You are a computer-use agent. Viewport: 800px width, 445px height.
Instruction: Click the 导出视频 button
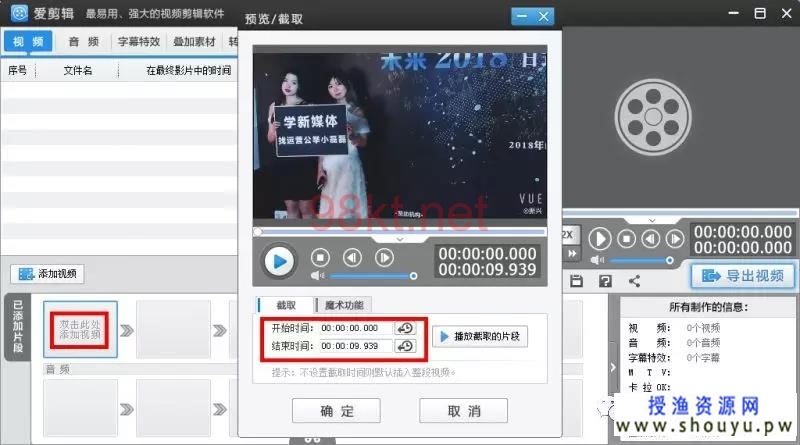tap(743, 276)
